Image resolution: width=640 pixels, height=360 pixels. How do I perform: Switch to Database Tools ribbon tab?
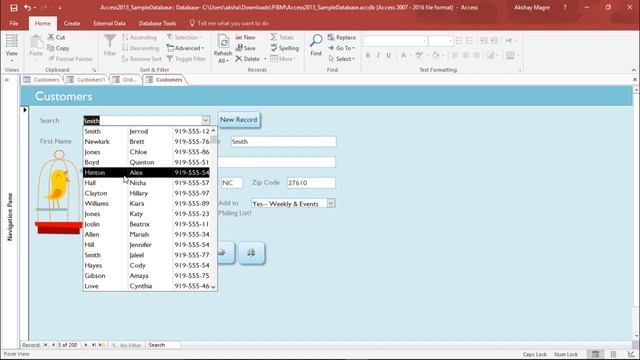click(x=158, y=23)
